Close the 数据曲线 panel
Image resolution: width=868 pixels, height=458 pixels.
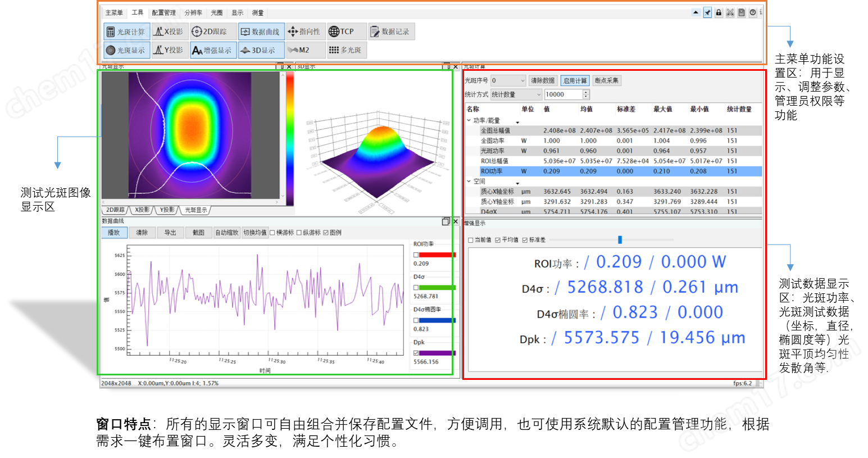(456, 221)
